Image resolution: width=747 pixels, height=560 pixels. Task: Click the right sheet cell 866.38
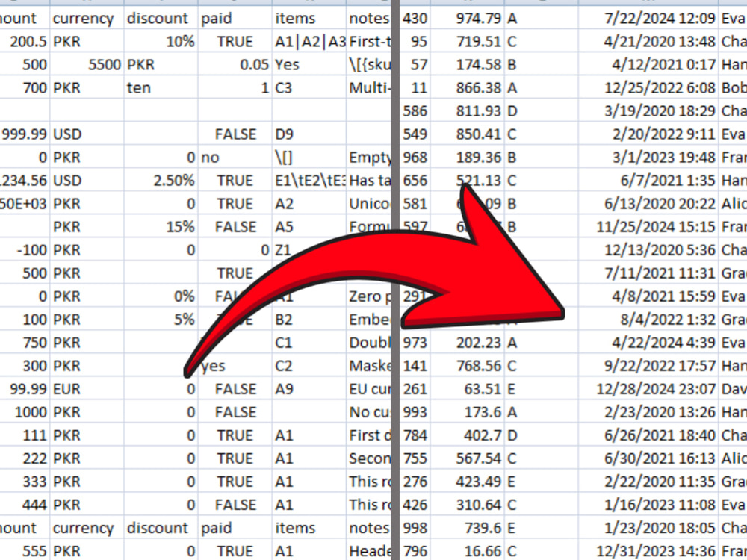coord(468,88)
